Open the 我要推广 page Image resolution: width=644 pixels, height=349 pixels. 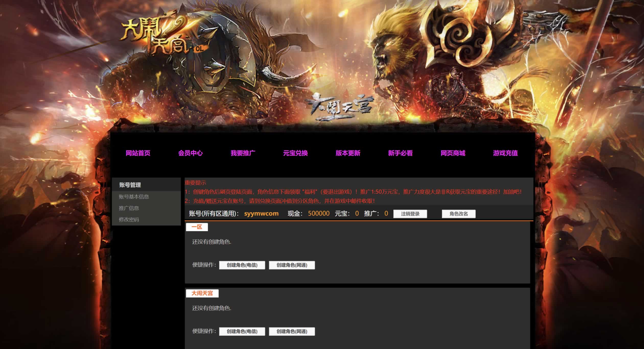click(x=243, y=153)
